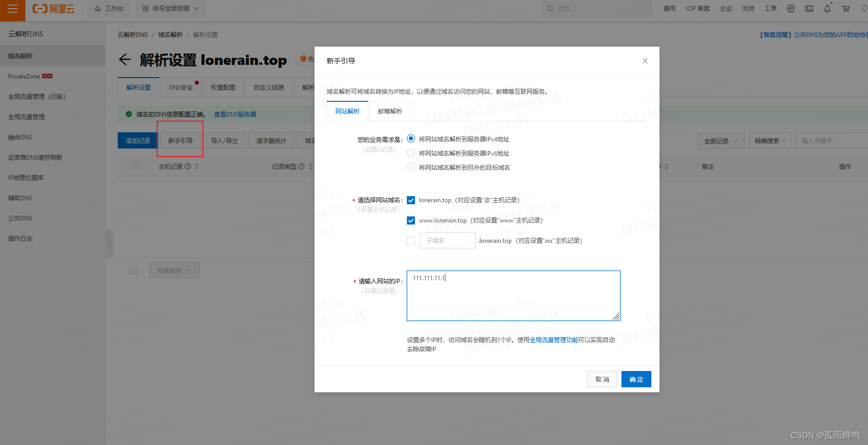This screenshot has height=445, width=868.
Task: Switch to the 网站解析 tab in dialog
Action: (x=348, y=111)
